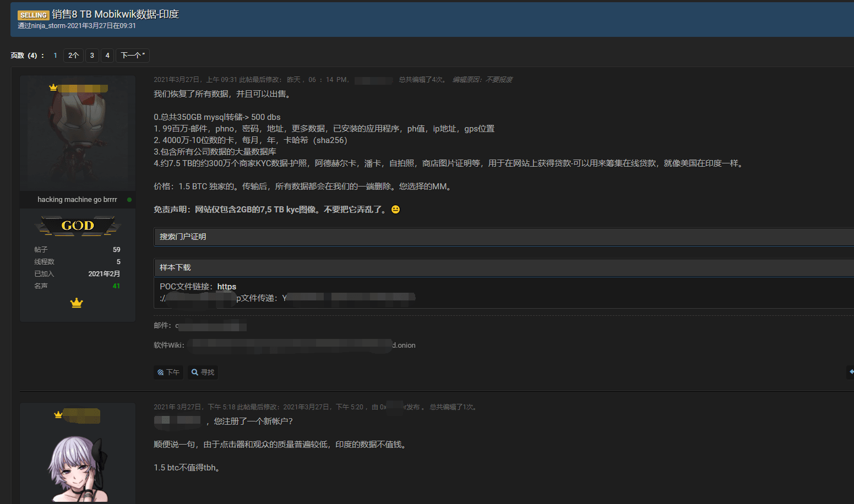Click the GOD rank badge
The image size is (854, 504).
pyautogui.click(x=78, y=226)
